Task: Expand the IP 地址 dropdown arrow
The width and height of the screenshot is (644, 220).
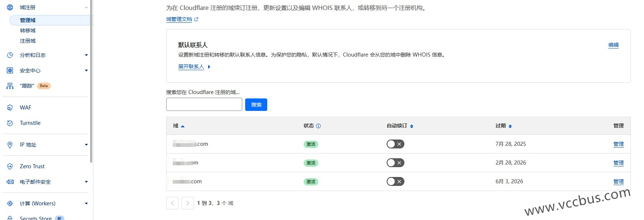Action: [x=86, y=145]
